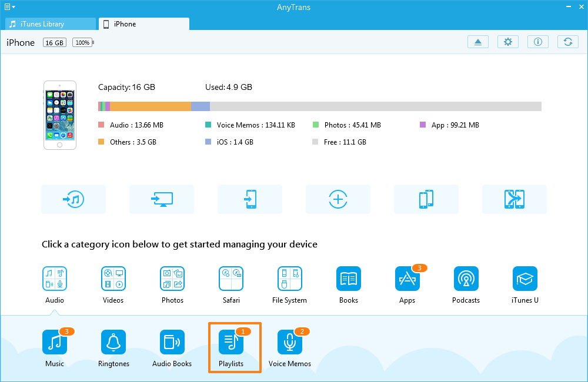The height and width of the screenshot is (382, 588).
Task: Select the iPhone tab
Action: tap(144, 24)
